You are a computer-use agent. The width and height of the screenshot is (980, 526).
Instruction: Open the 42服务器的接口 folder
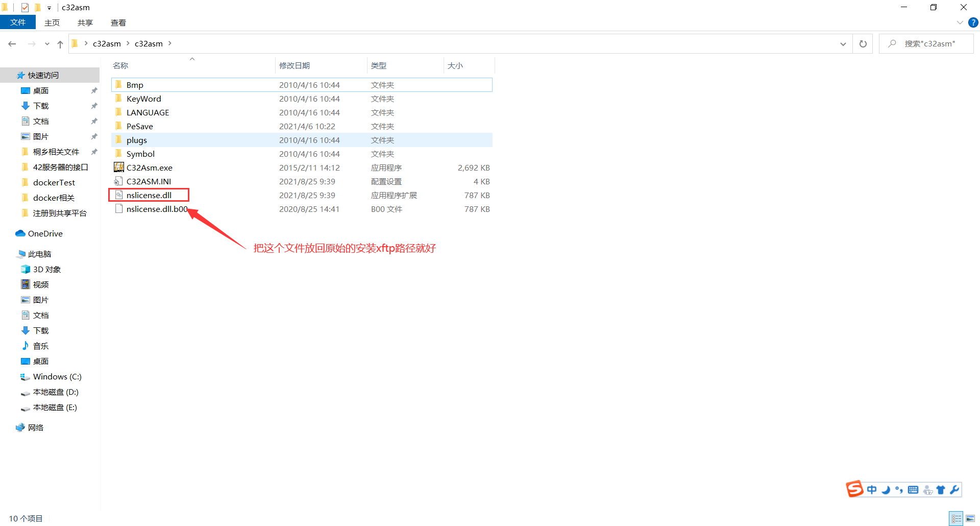point(61,167)
